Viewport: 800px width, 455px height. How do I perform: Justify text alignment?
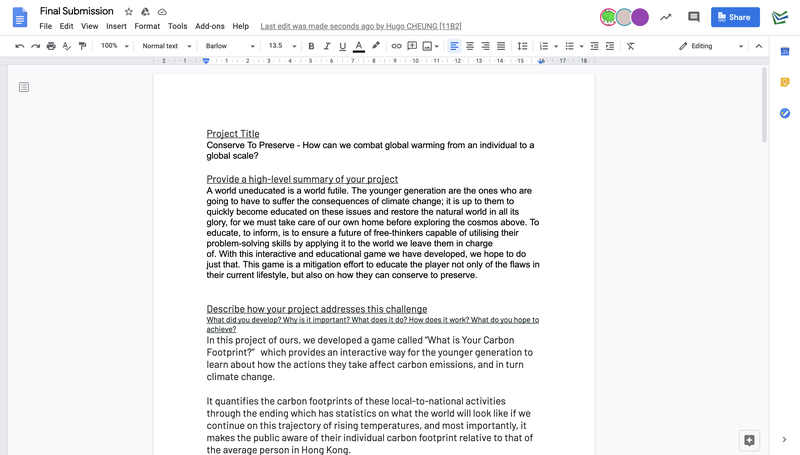(501, 46)
